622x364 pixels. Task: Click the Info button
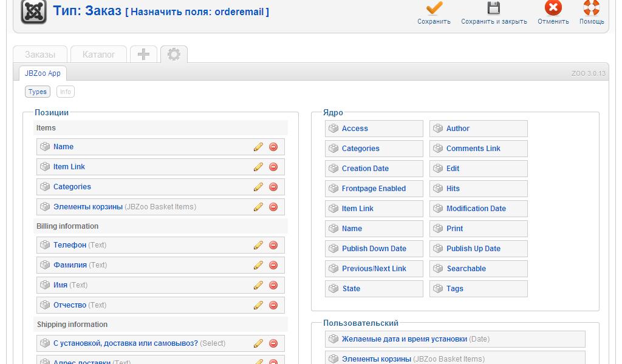click(x=65, y=92)
